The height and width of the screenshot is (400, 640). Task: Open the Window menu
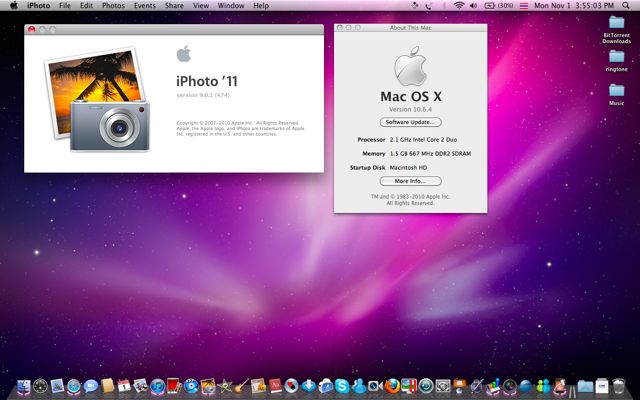[x=231, y=6]
